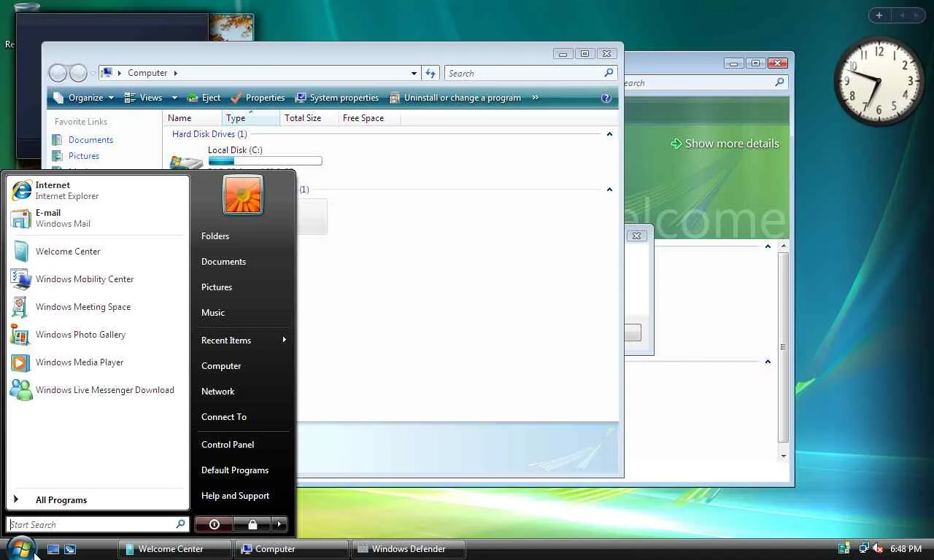This screenshot has height=560, width=934.
Task: Sort by the Total Size column header
Action: (x=309, y=118)
